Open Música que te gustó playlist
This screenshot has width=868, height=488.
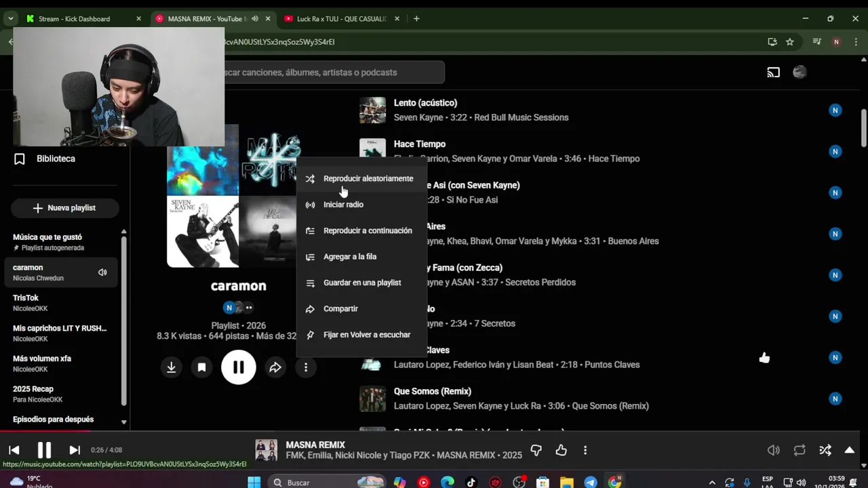(x=61, y=242)
